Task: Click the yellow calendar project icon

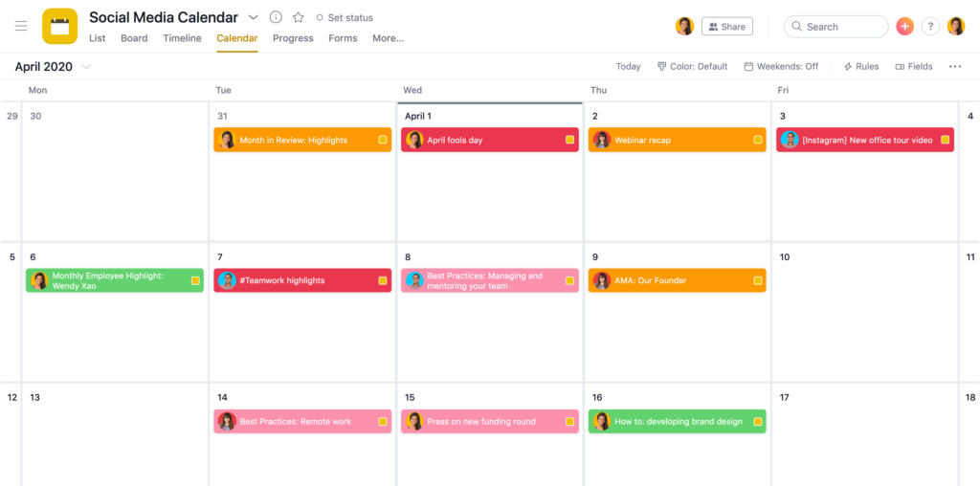Action: coord(59,26)
